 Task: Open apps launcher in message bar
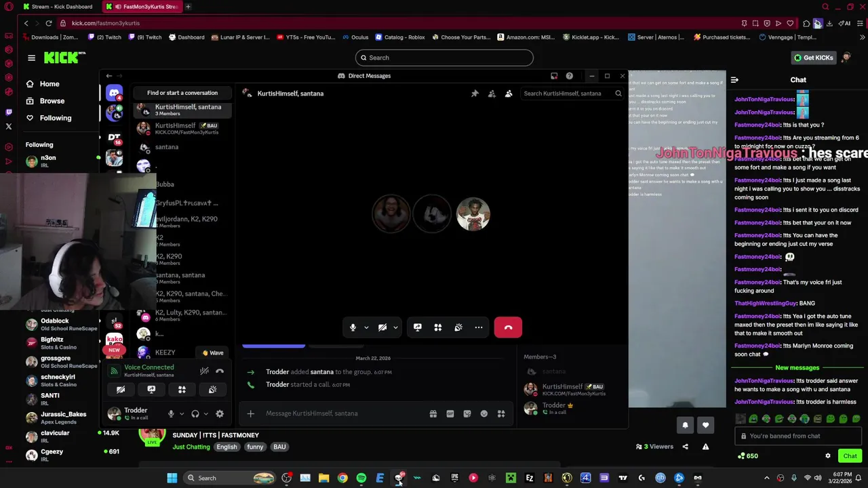(501, 413)
